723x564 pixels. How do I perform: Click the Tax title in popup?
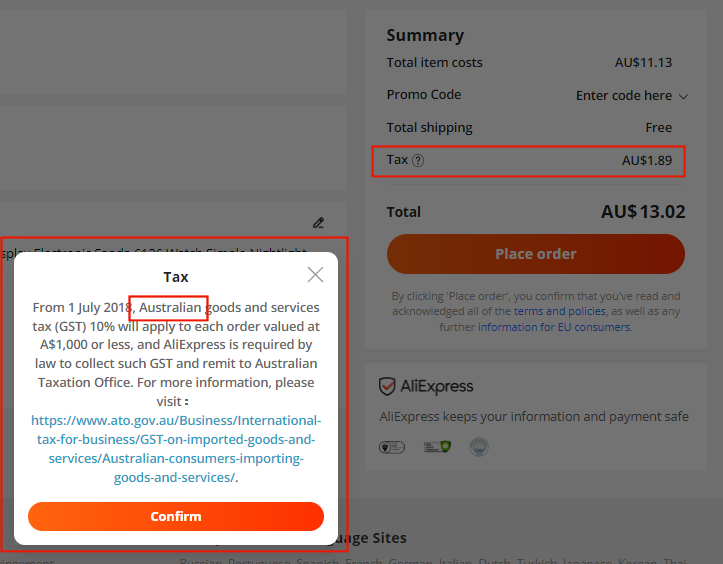tap(176, 277)
